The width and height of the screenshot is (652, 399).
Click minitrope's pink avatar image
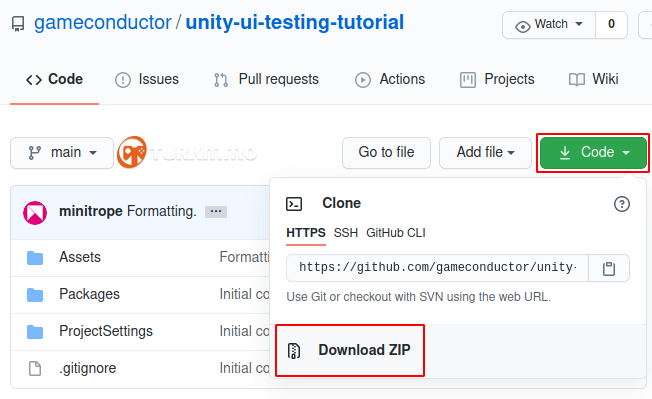click(35, 213)
